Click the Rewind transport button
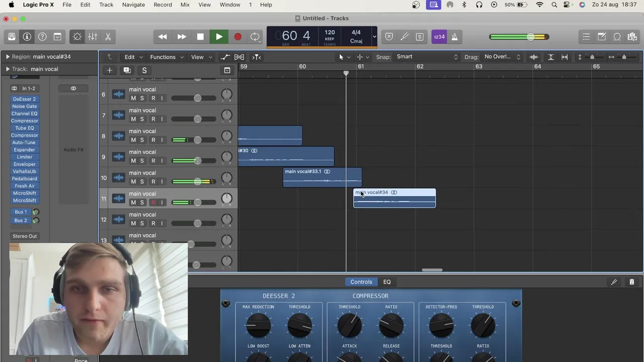The height and width of the screenshot is (362, 644). click(x=163, y=37)
